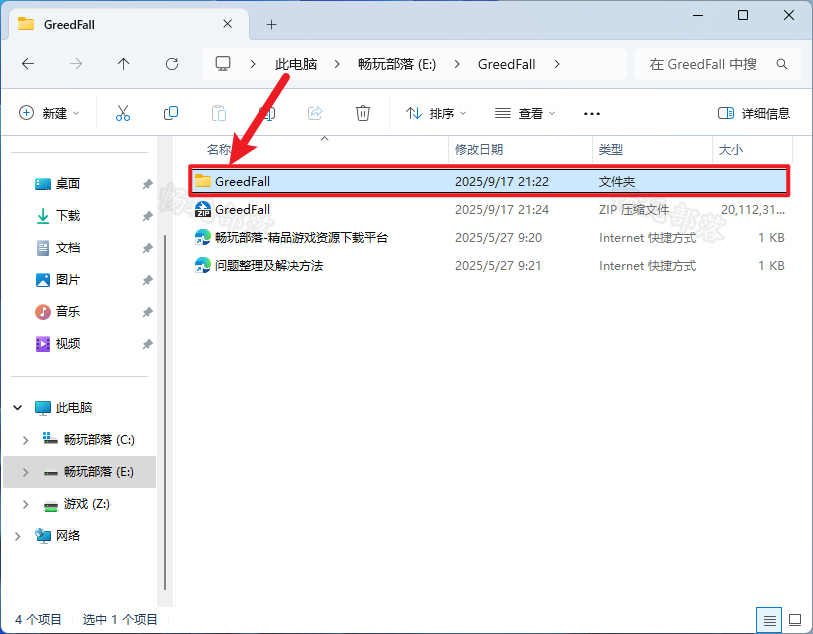Expand the chevron after GreedFall in address bar
This screenshot has width=813, height=634.
(557, 64)
